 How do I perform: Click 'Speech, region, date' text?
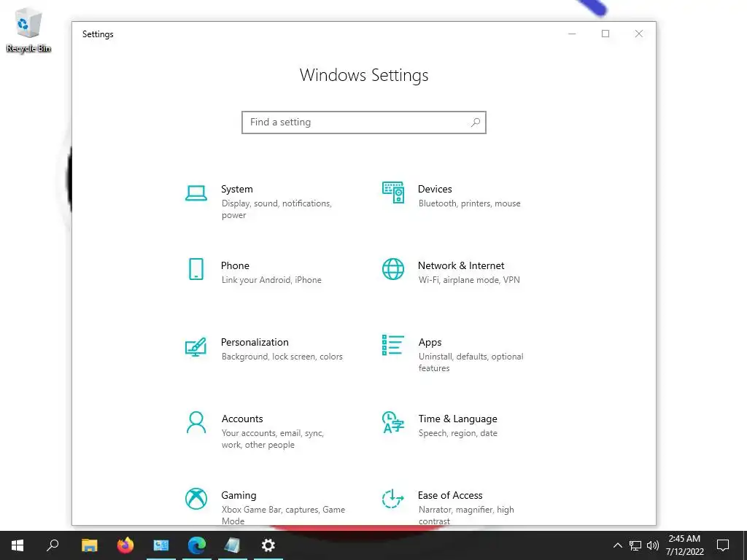tap(457, 433)
